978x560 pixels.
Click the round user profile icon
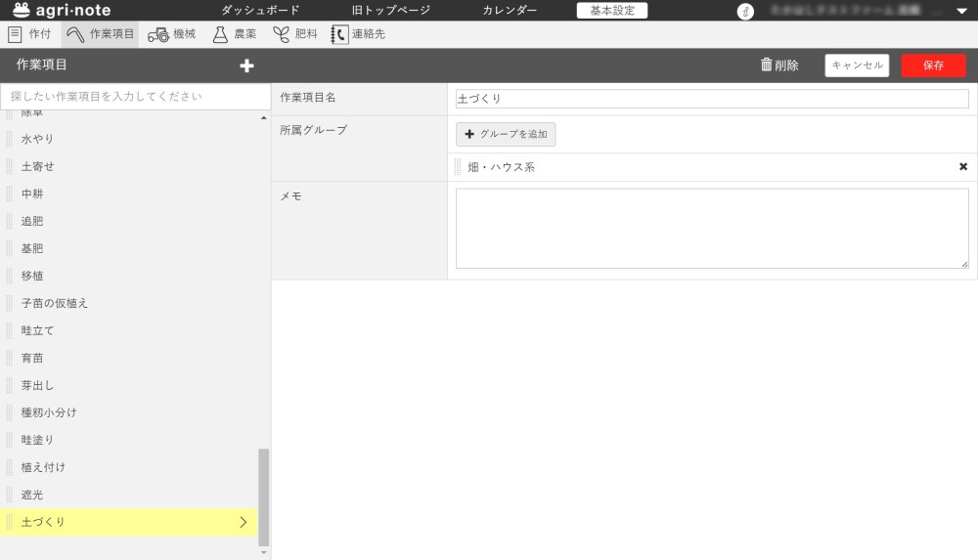click(745, 12)
